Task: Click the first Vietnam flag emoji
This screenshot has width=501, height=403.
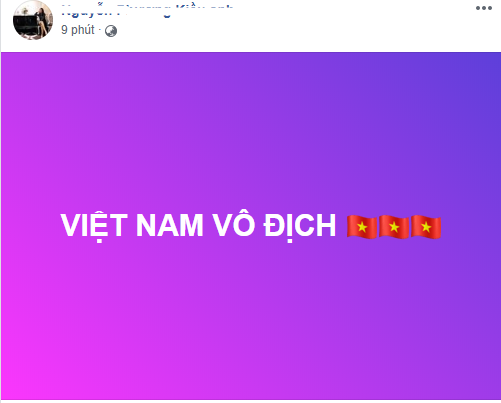Action: [362, 227]
